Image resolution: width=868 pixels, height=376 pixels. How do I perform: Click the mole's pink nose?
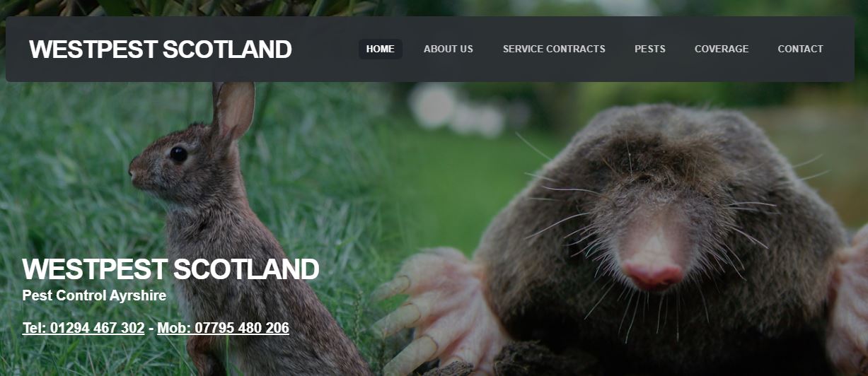tap(653, 274)
